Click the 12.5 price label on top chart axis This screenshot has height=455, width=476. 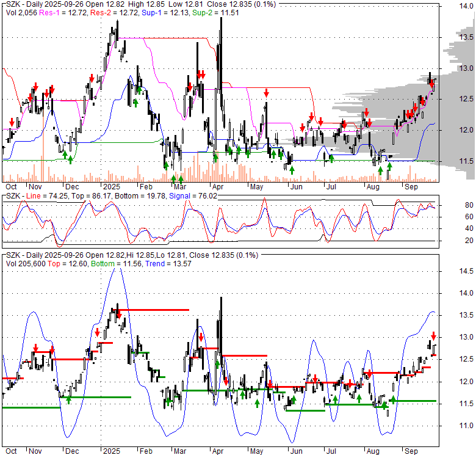tap(466, 99)
